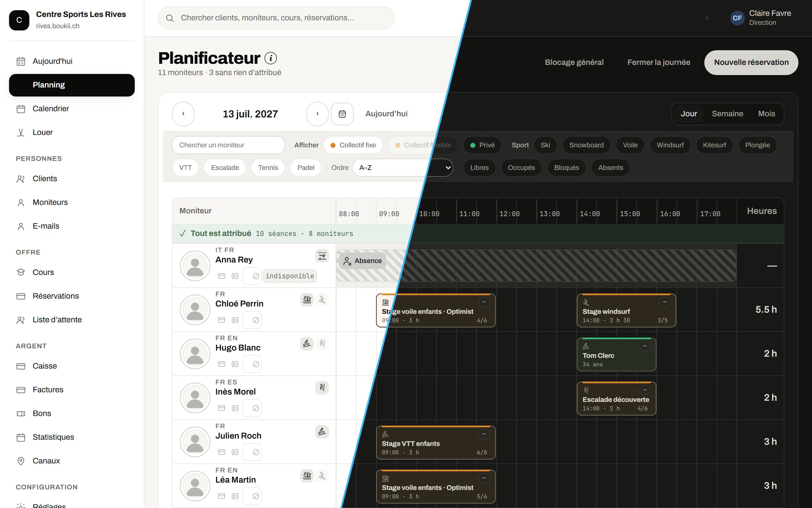Viewport: 812px width, 508px height.
Task: Open the Ordre A–Z dropdown
Action: [x=403, y=168]
